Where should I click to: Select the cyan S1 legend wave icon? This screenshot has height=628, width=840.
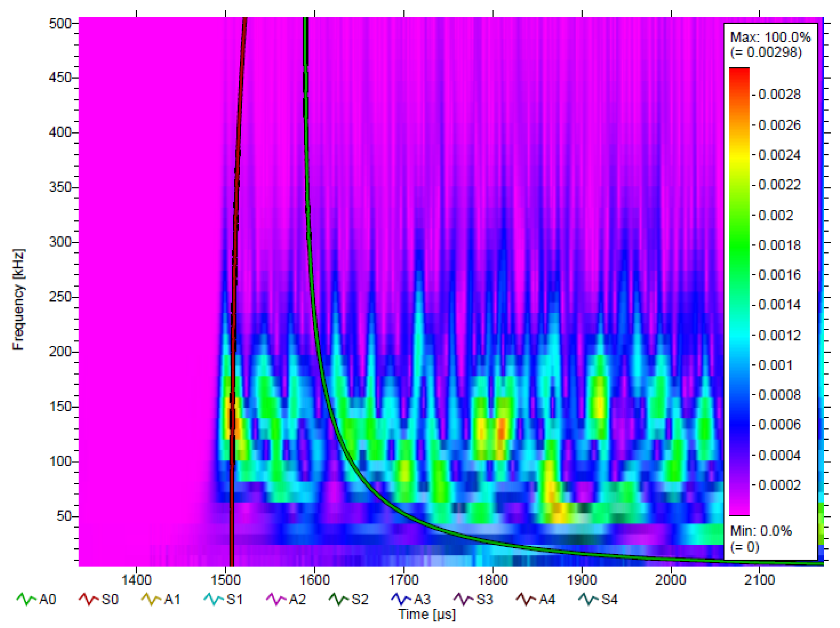(213, 599)
